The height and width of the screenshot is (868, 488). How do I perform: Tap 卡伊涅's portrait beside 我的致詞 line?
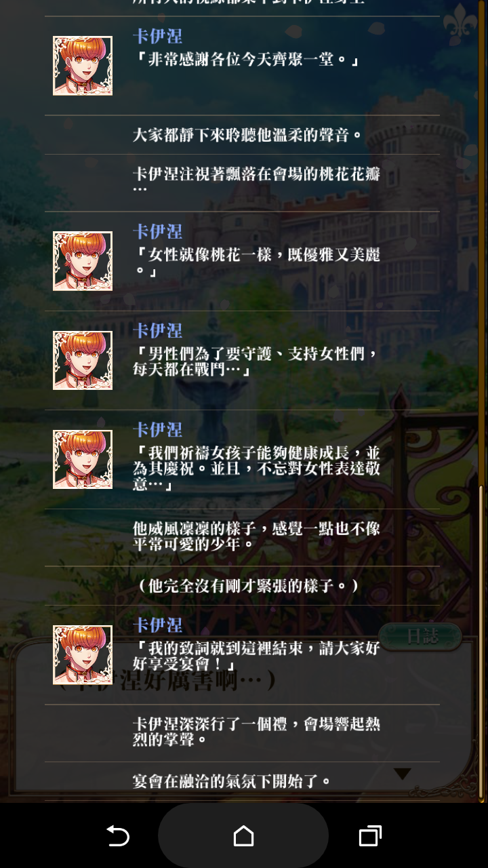83,654
